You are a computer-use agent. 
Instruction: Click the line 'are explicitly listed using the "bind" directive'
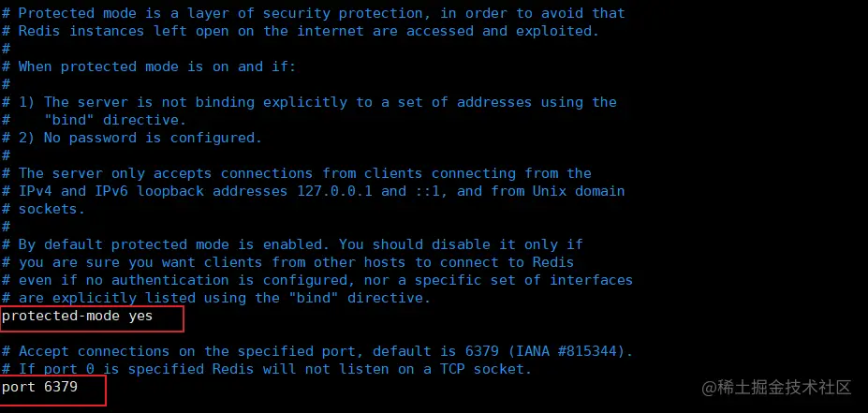click(216, 298)
